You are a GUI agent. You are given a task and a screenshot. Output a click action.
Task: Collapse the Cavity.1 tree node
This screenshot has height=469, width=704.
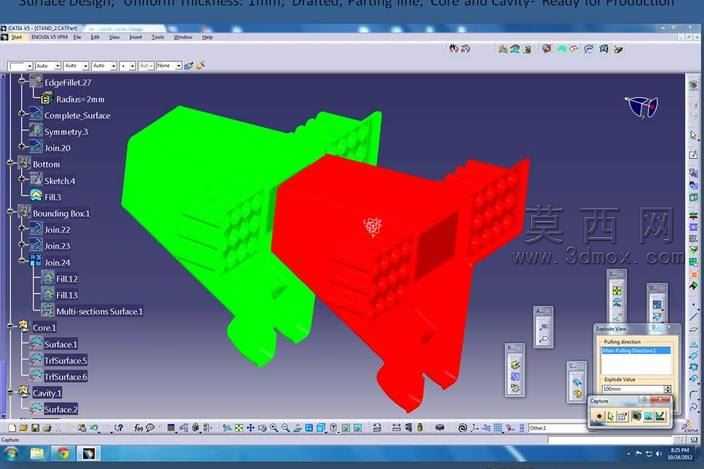11,393
